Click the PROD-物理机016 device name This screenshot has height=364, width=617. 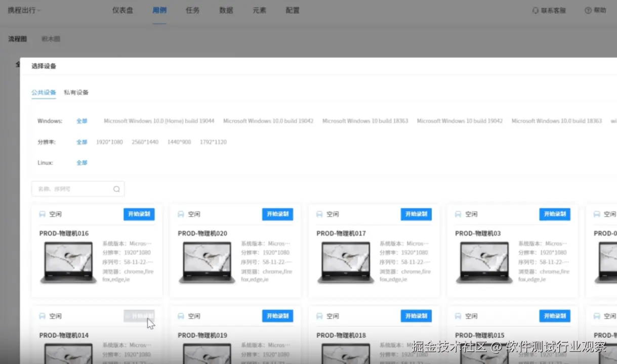tap(64, 234)
